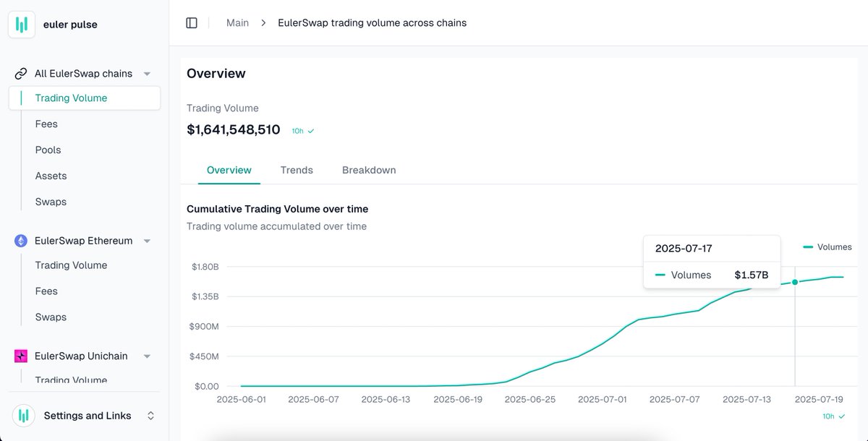Click the chain link icon beside All EulerSwap chains
Screen dimensions: 868x441
point(21,74)
